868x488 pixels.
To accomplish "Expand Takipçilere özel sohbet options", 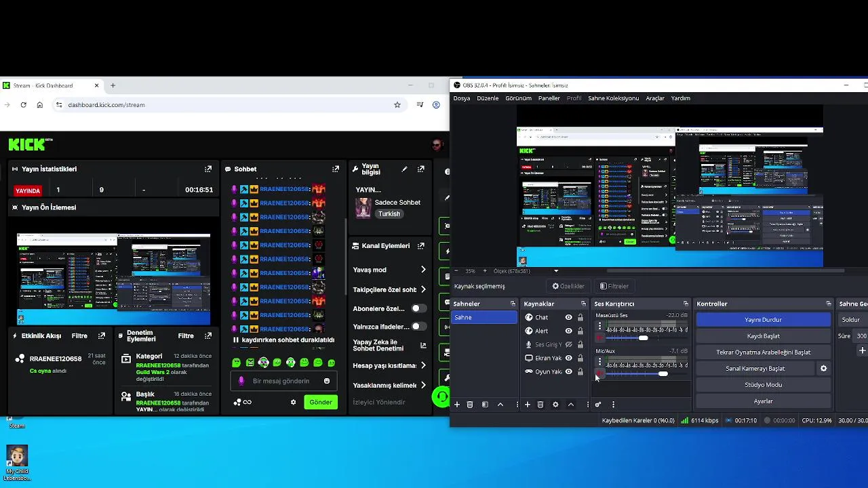I will point(423,289).
